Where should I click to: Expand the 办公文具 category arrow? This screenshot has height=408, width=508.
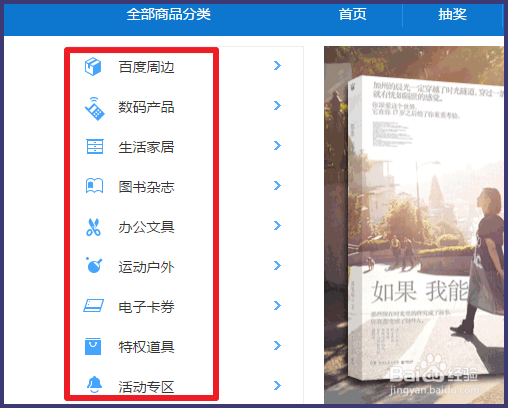(x=277, y=226)
